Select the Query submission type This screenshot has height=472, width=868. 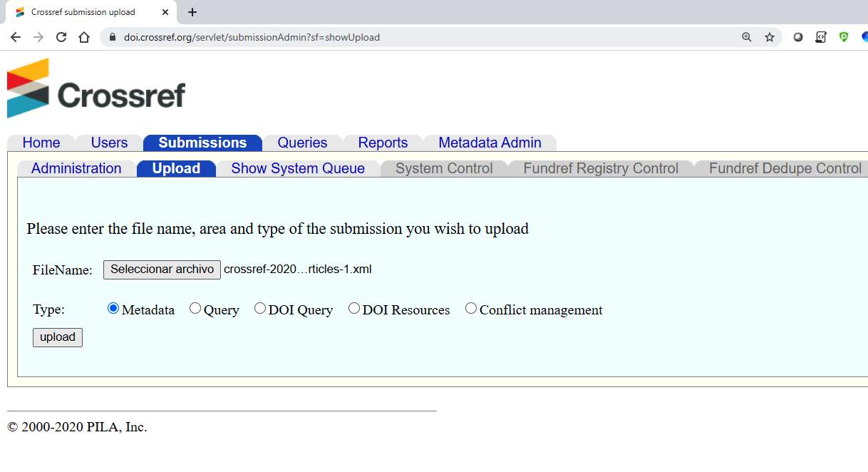pos(195,307)
